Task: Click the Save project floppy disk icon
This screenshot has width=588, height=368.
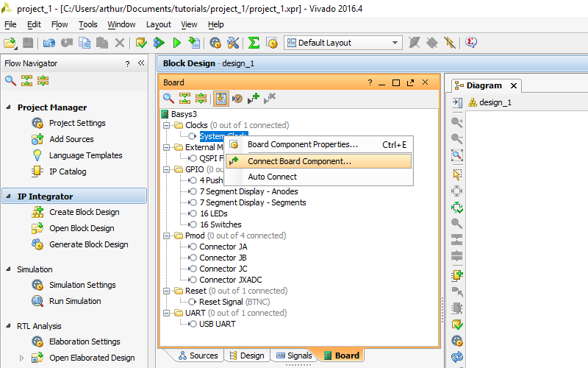Action: click(x=28, y=43)
